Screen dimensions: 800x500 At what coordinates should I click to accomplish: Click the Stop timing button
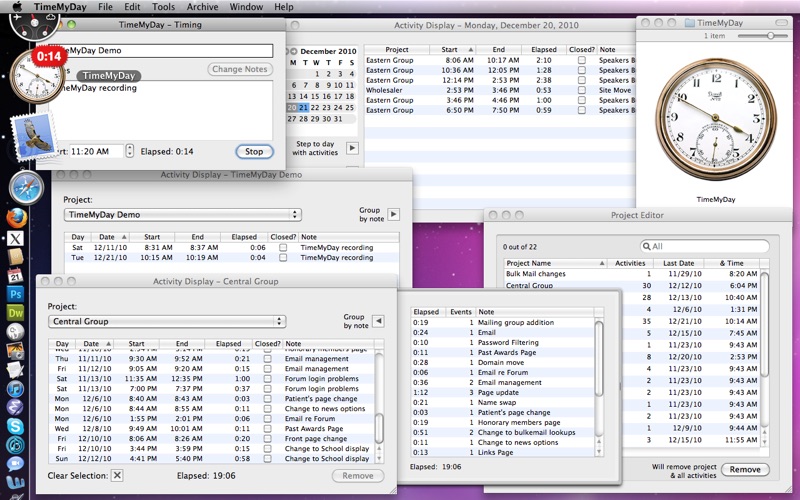[254, 152]
